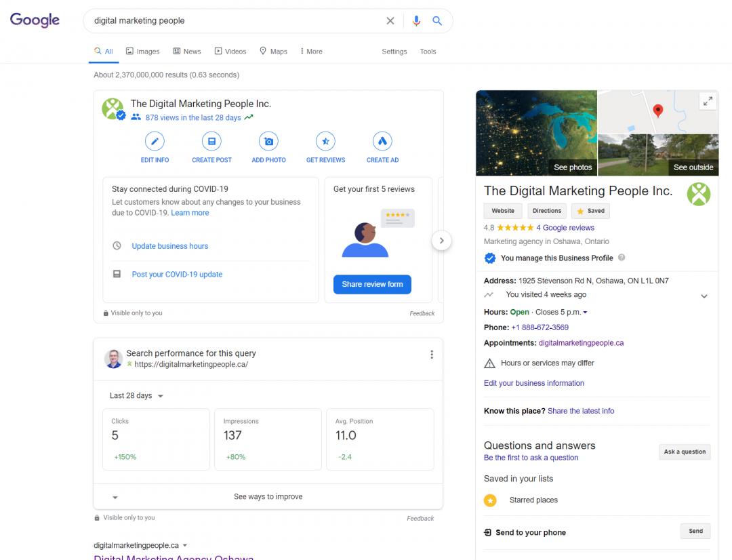Click the Learn more link
732x560 pixels.
coord(190,212)
